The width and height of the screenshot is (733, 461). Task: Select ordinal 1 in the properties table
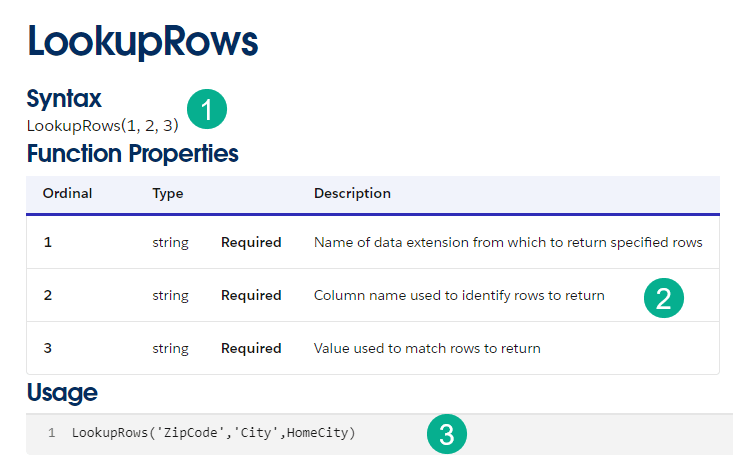coord(47,242)
